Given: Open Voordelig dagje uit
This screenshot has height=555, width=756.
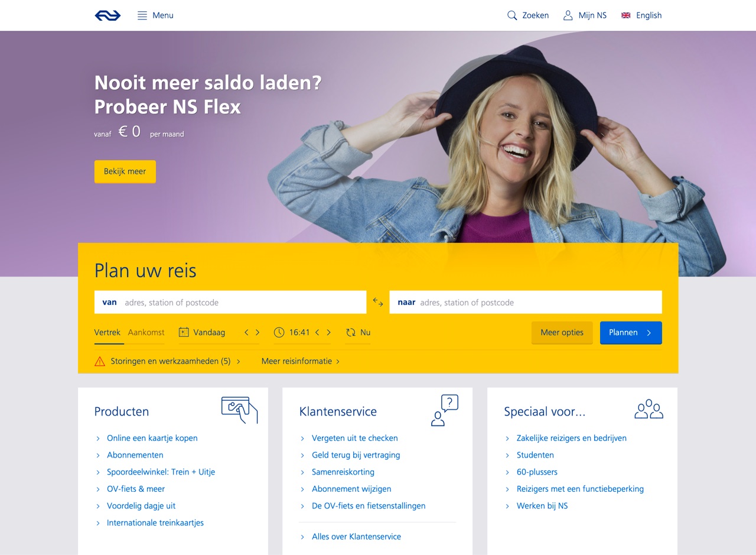Looking at the screenshot, I should 141,506.
